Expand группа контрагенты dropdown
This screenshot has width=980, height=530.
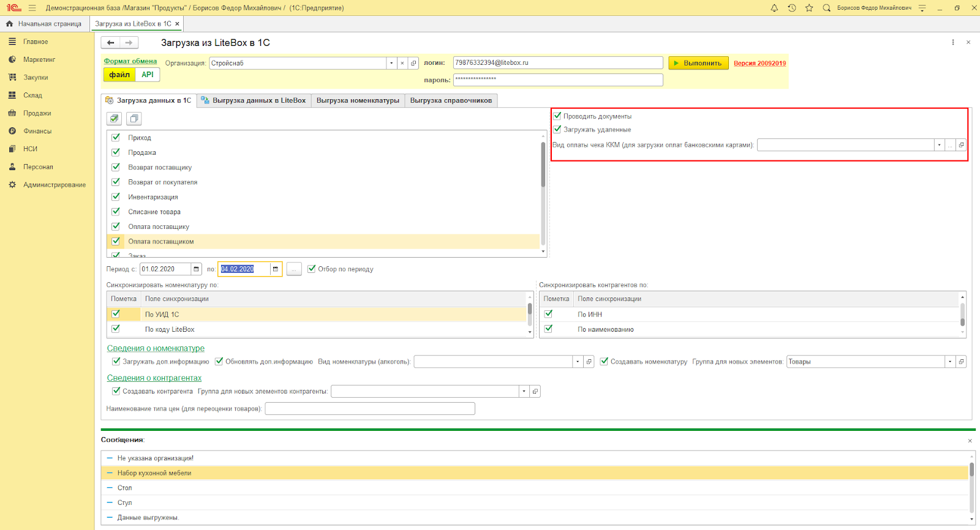click(524, 391)
